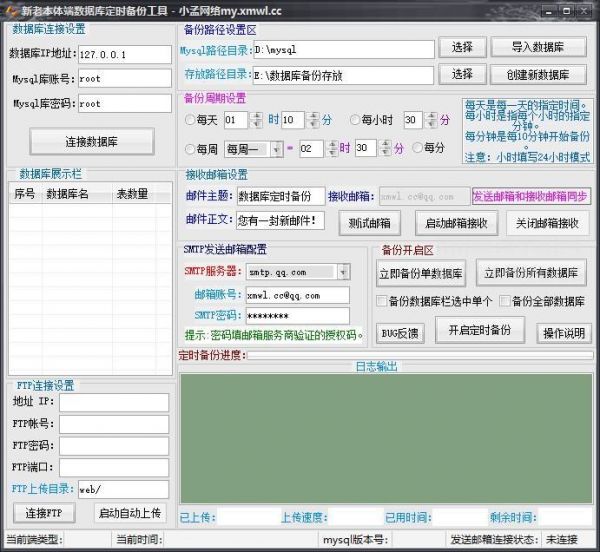The width and height of the screenshot is (600, 552).
Task: Click the FTP密码 input field
Action: 114,446
